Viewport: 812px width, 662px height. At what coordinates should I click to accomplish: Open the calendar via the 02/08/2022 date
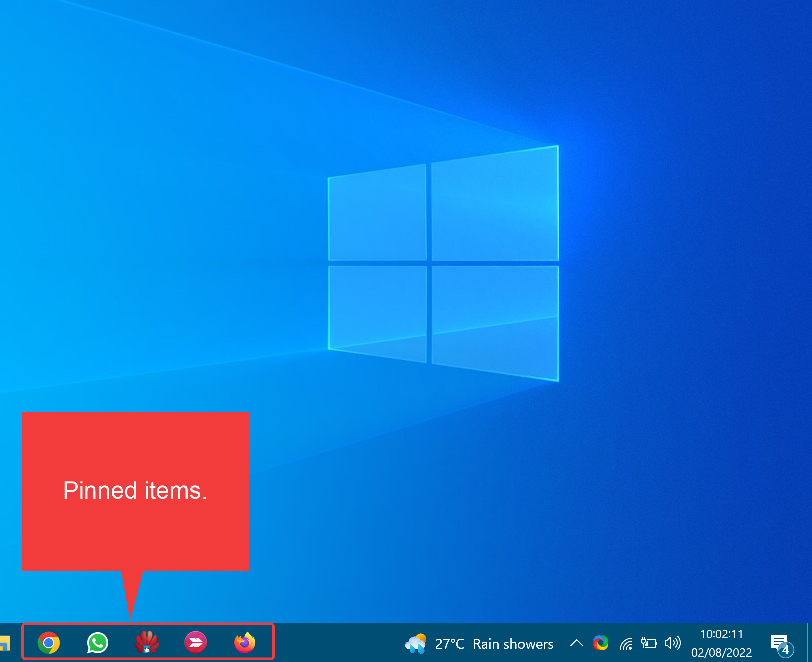(x=721, y=653)
